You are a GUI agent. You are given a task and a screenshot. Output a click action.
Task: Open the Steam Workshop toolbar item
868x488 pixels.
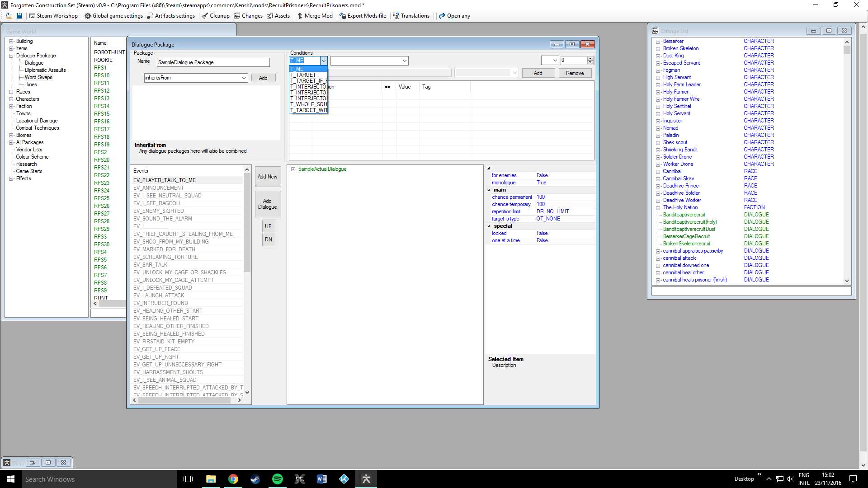coord(53,16)
